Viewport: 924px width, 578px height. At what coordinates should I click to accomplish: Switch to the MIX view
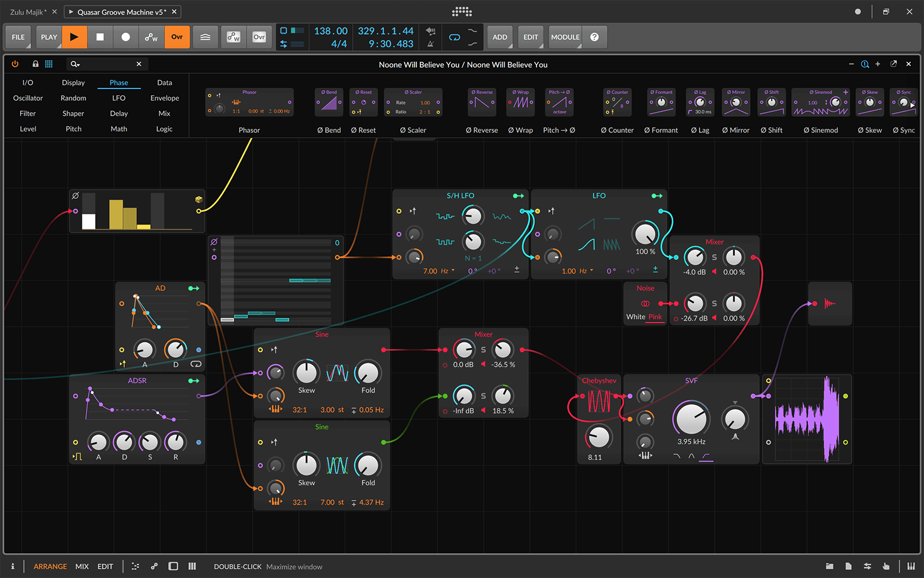click(x=82, y=566)
